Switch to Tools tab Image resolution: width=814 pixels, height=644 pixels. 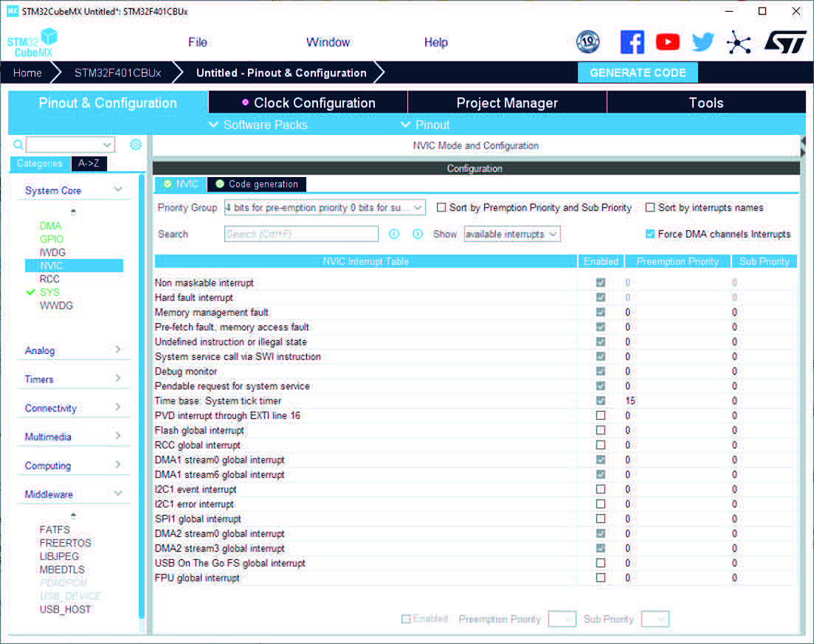(x=706, y=103)
